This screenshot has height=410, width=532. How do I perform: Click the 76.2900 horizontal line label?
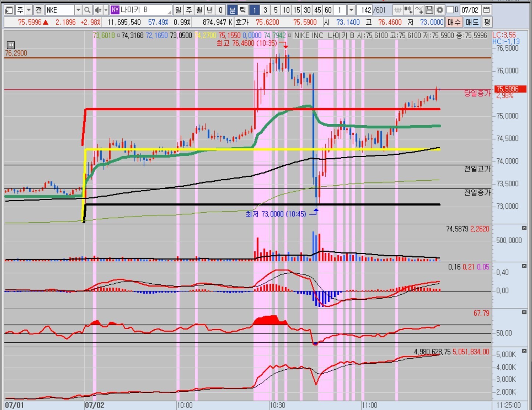point(16,53)
